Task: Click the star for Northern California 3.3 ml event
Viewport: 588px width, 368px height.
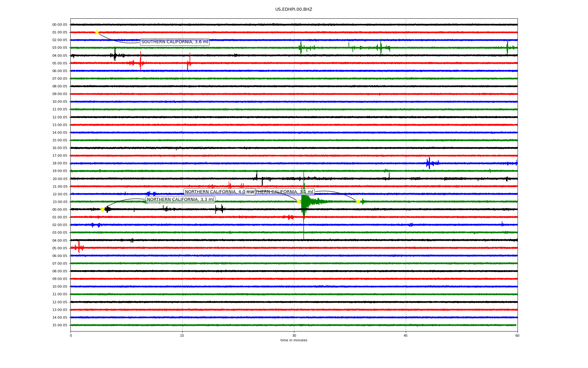Action: [x=102, y=209]
